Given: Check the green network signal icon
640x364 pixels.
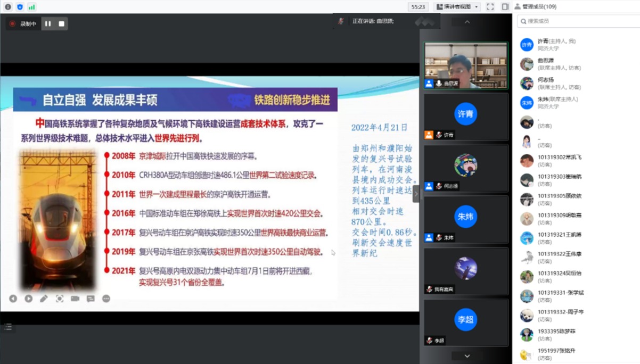Looking at the screenshot, I should tap(32, 7).
